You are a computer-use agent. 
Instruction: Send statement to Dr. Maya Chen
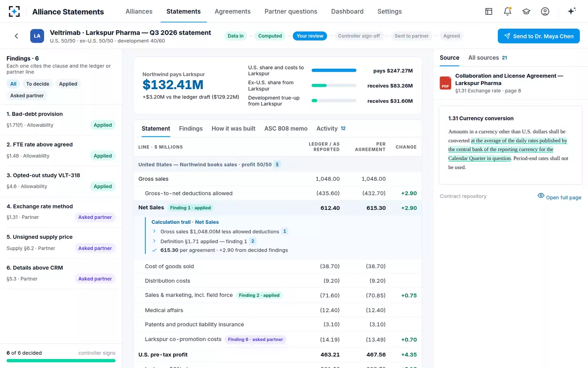coord(539,36)
